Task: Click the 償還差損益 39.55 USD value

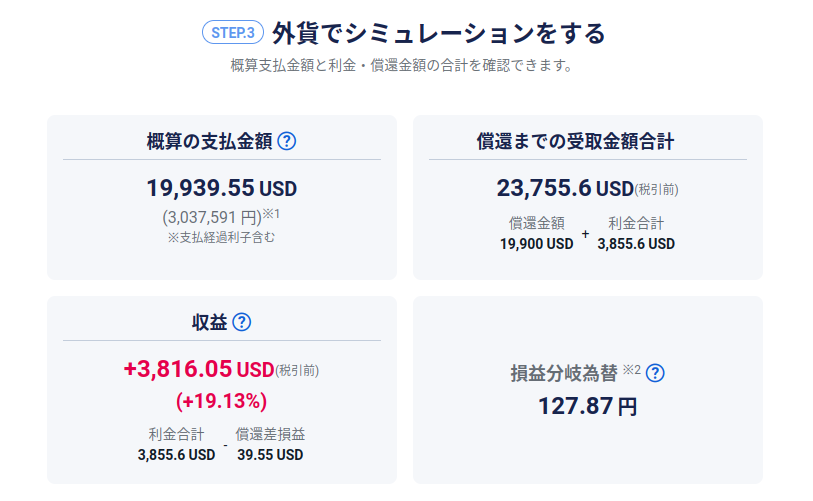Action: coord(270,454)
